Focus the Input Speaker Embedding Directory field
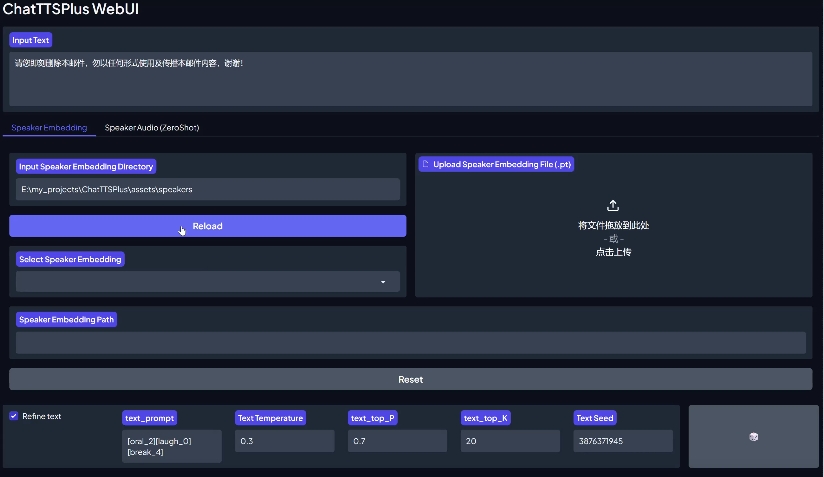This screenshot has width=824, height=477. click(x=208, y=189)
